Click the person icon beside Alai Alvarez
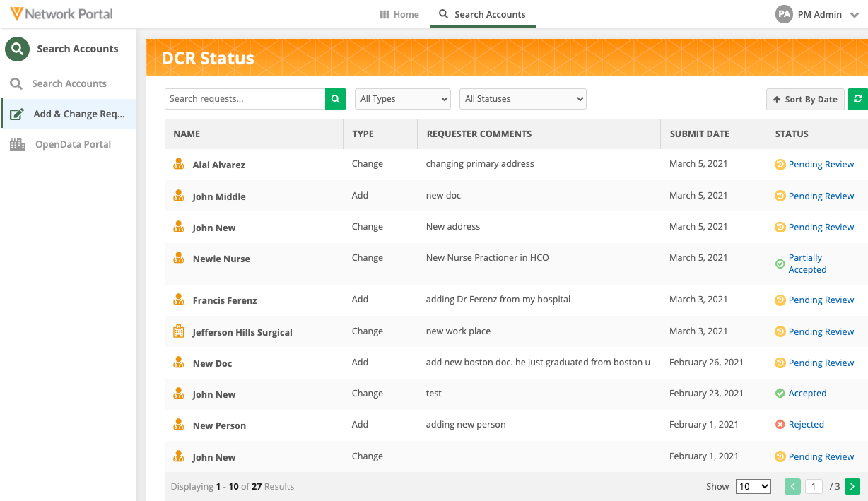The height and width of the screenshot is (501, 868). [179, 164]
